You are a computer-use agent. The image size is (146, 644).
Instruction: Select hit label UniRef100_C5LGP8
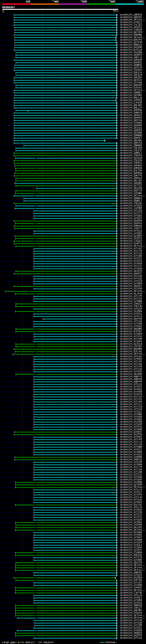[131, 148]
